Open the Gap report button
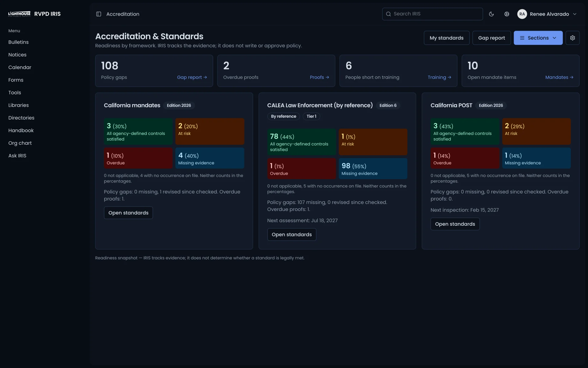This screenshot has width=588, height=368. tap(492, 38)
